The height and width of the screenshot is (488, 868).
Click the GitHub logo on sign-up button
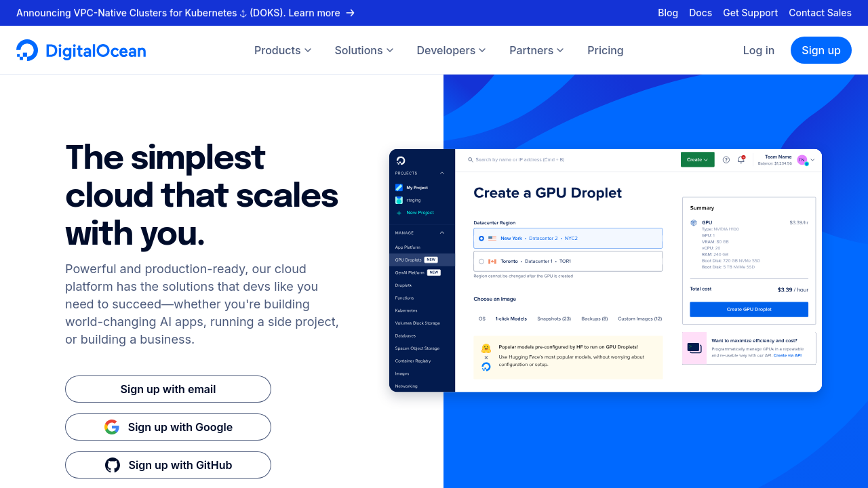tap(113, 465)
